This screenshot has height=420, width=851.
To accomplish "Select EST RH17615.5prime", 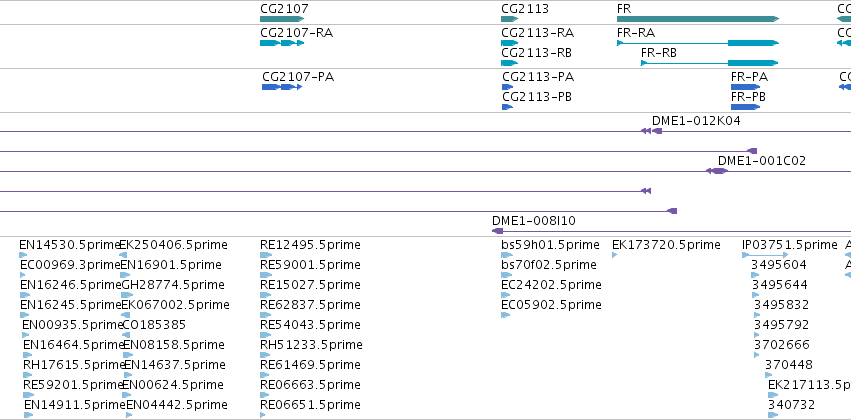I will 74,366.
